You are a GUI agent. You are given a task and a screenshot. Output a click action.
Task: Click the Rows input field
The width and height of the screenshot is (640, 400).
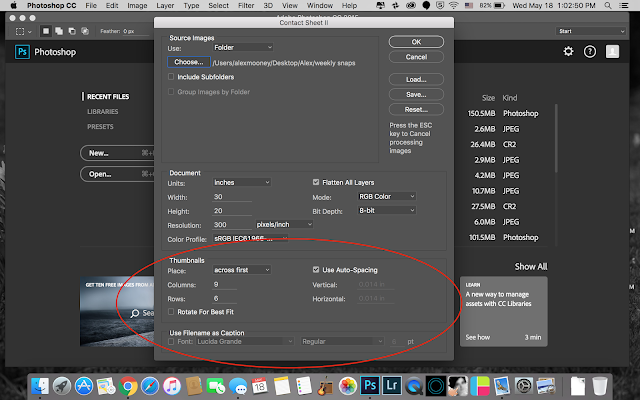coord(224,298)
